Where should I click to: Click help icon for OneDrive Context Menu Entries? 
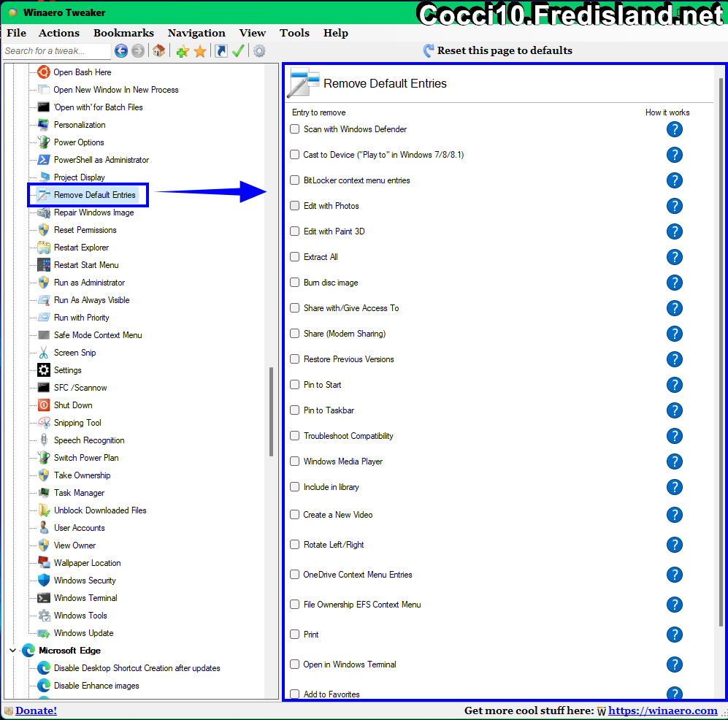tap(674, 575)
